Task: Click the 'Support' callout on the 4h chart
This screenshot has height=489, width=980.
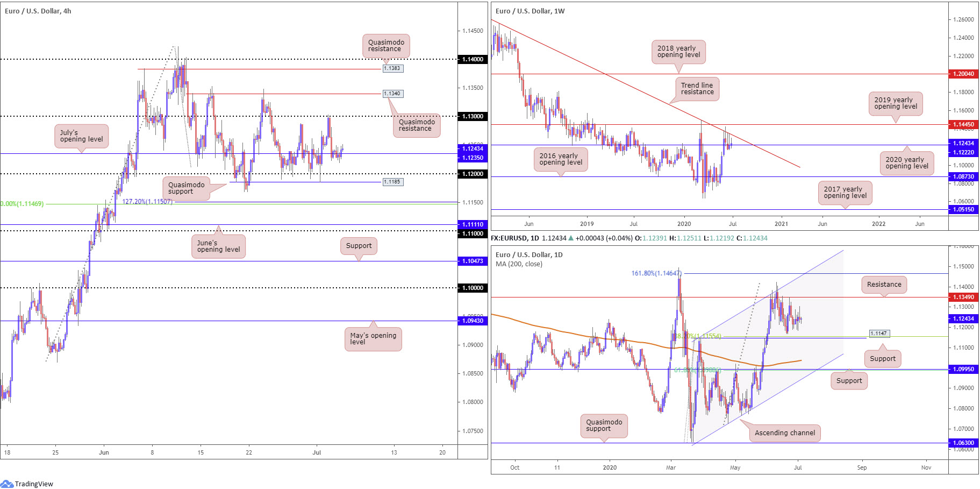Action: pyautogui.click(x=359, y=246)
